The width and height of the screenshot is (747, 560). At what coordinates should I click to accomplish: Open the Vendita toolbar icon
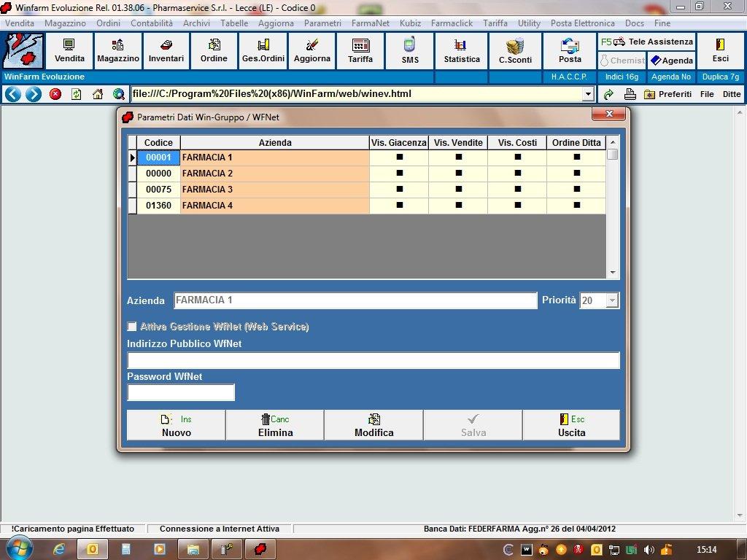coord(69,50)
